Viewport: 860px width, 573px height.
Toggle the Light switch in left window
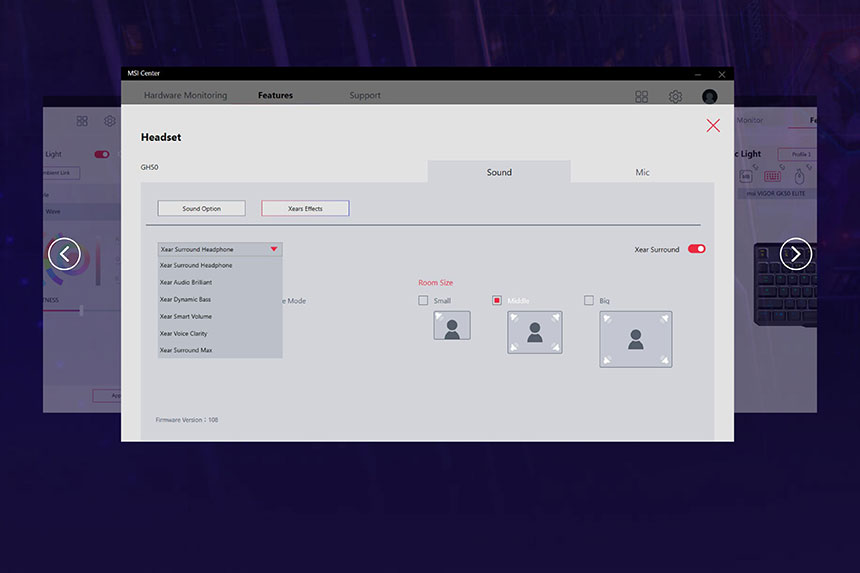coord(101,154)
